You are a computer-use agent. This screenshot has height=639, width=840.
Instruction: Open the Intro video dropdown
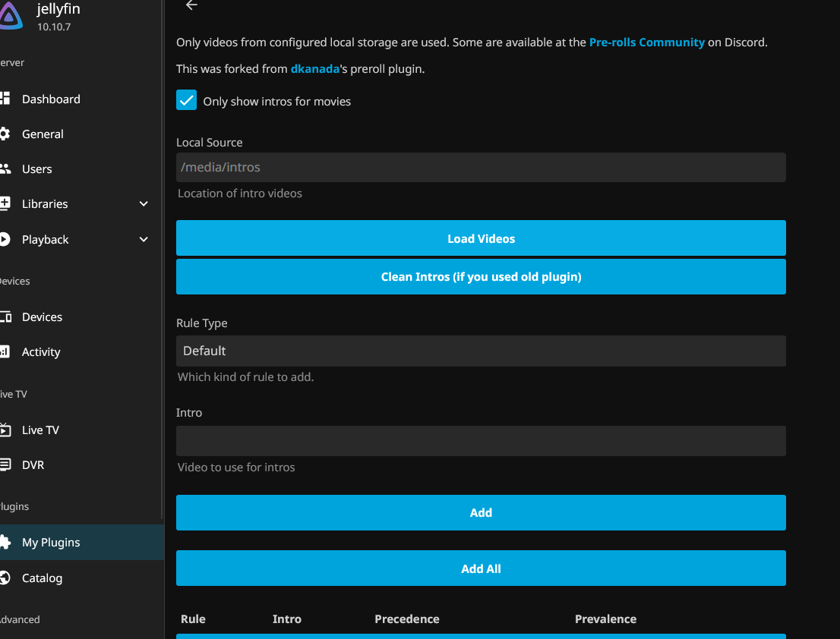[481, 441]
